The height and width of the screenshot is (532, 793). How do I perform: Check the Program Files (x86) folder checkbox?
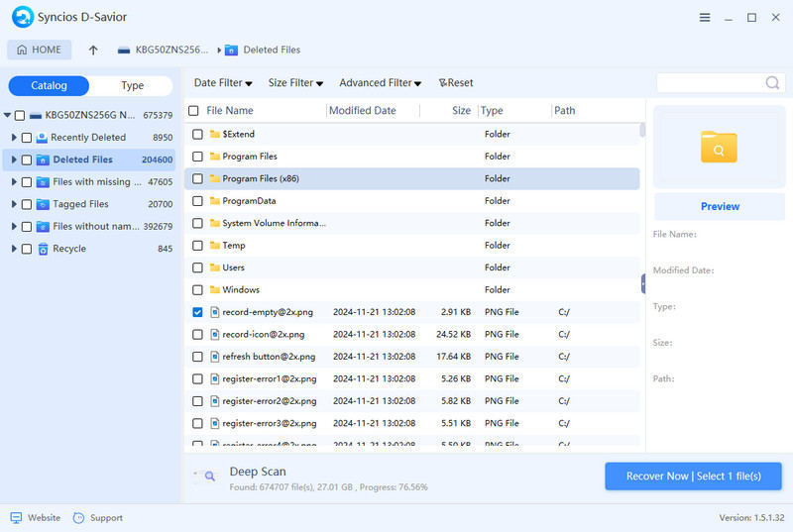[x=197, y=179]
